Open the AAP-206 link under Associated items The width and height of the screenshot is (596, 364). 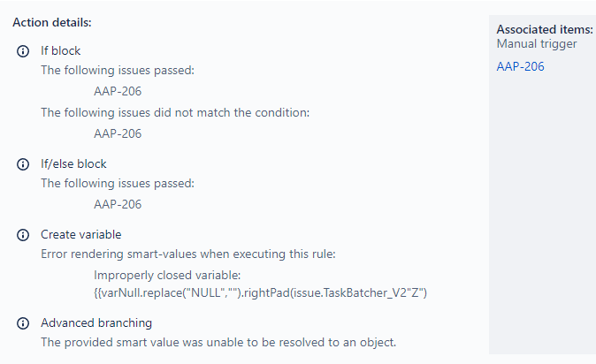(520, 66)
